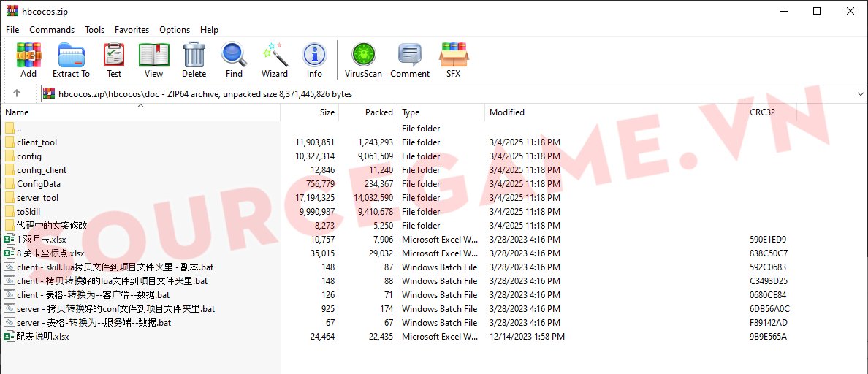
Task: Select the server_tool folder
Action: point(38,198)
